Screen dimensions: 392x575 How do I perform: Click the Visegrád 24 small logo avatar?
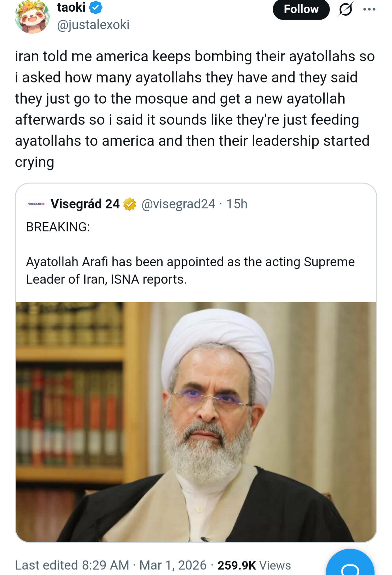[x=36, y=204]
